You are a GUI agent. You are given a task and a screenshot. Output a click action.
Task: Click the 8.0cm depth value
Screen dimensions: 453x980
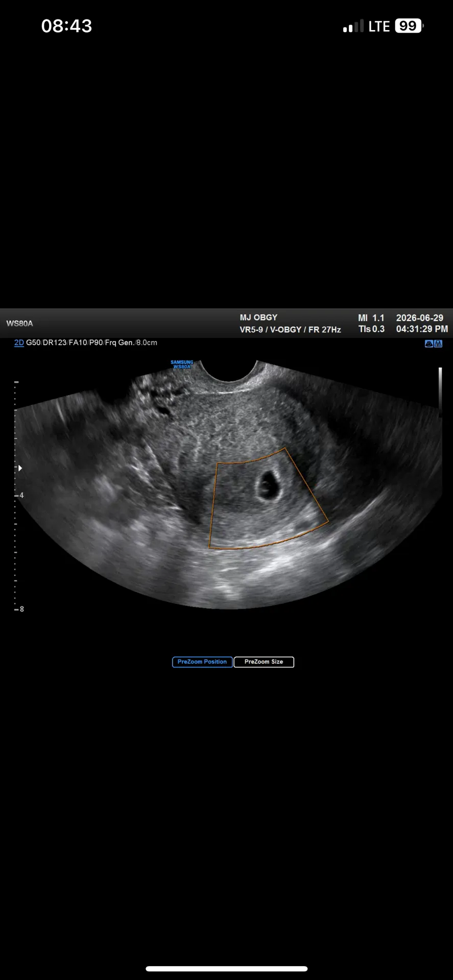(x=147, y=342)
